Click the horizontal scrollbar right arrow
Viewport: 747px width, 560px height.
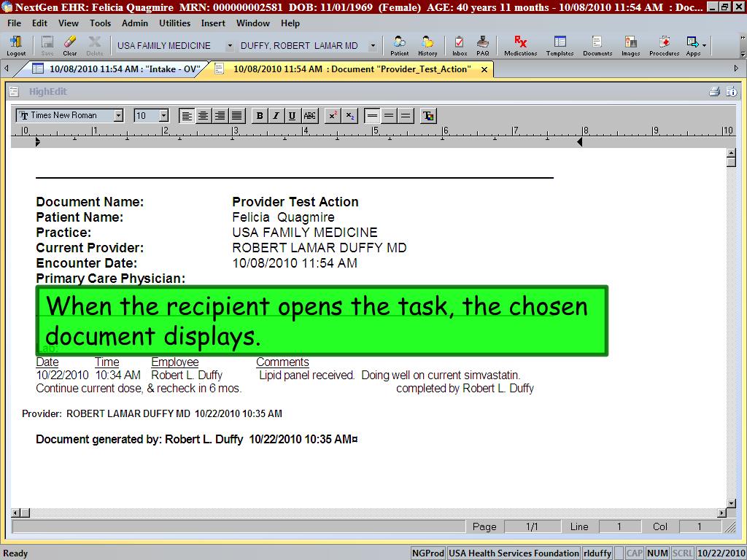722,513
